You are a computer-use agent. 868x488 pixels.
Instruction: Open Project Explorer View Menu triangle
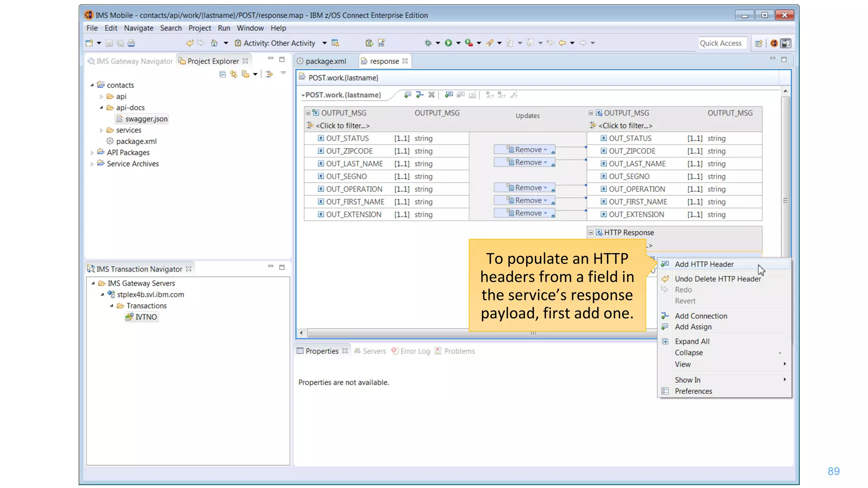283,73
